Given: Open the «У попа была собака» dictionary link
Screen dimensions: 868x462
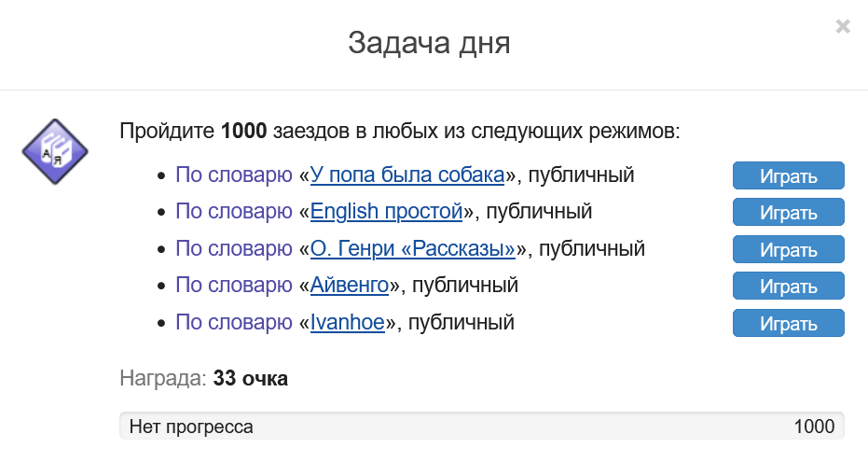Looking at the screenshot, I should coord(407,175).
